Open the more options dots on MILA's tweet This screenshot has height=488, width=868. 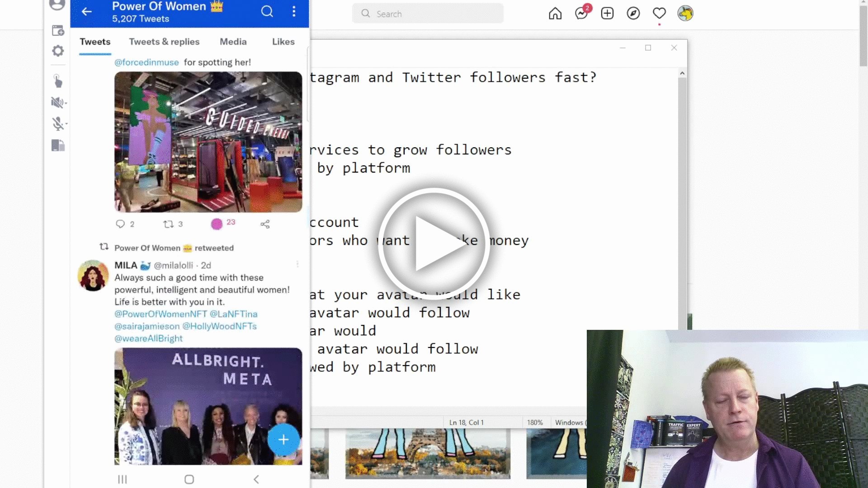pyautogui.click(x=297, y=264)
